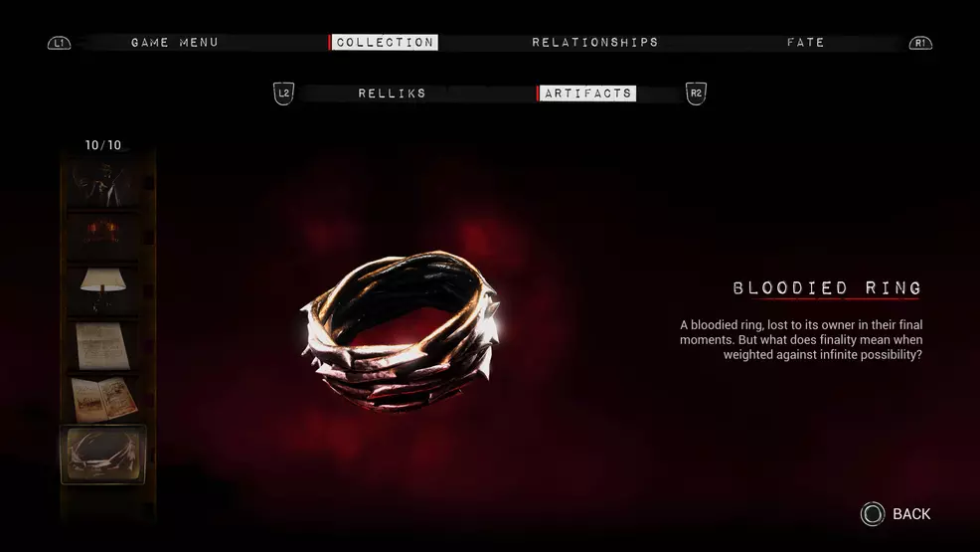Image resolution: width=980 pixels, height=552 pixels.
Task: Open the Fate tab
Action: [806, 43]
